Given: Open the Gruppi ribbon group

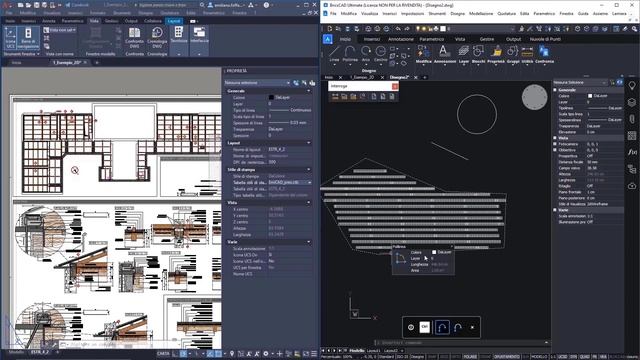Looking at the screenshot, I should (513, 54).
